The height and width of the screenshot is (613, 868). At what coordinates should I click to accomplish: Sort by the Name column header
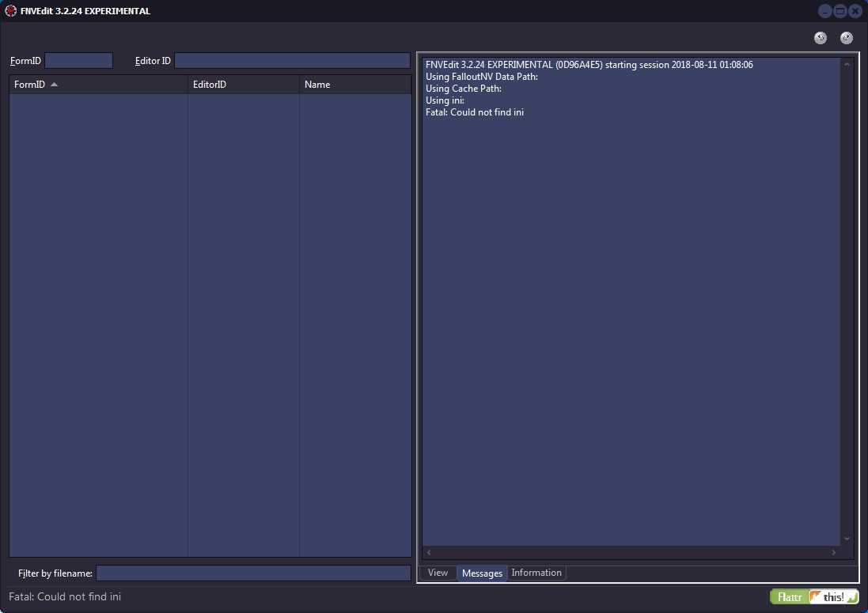pyautogui.click(x=354, y=85)
